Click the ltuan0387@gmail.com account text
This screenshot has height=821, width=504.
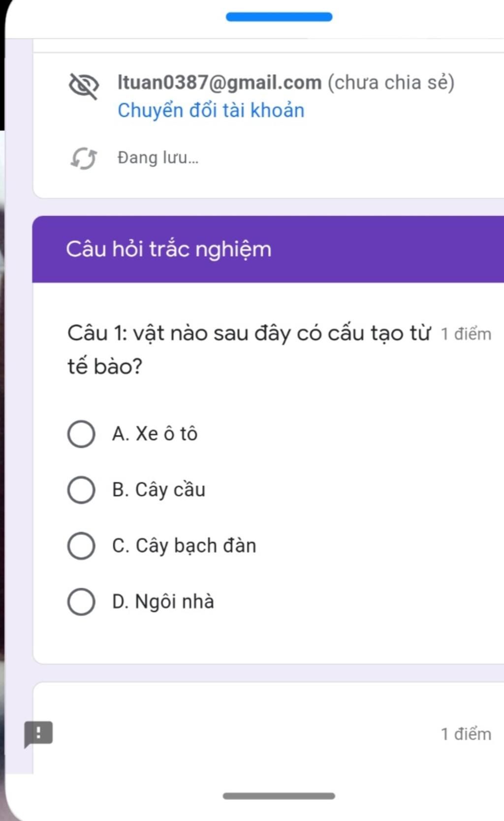pos(220,82)
